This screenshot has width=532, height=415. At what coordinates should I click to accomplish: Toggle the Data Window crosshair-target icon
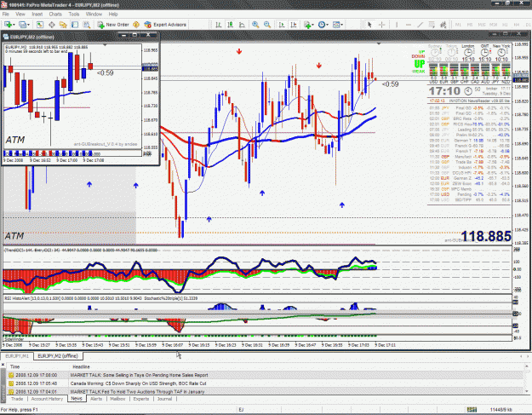tap(52, 25)
